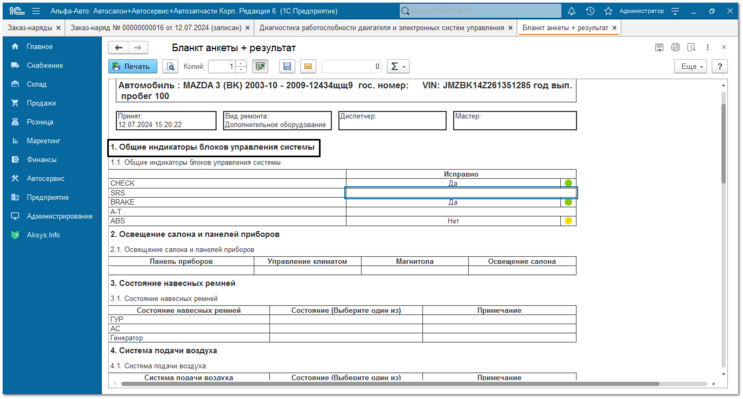Viewport: 743px width, 399px height.
Task: Send by email envelope icon
Action: tap(308, 66)
